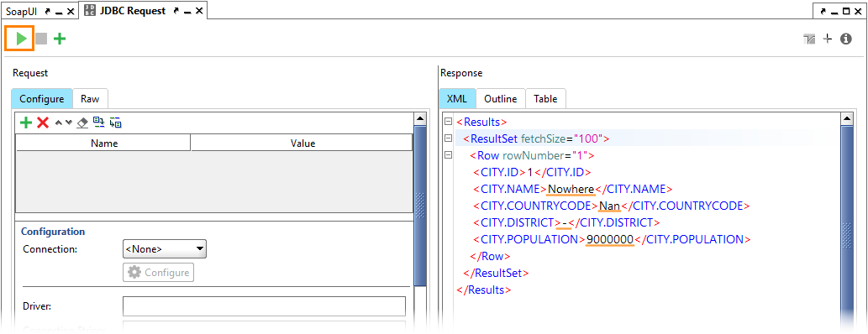Viewport: 868px width, 334px height.
Task: Select the SoapUI panel tab
Action: coord(21,11)
